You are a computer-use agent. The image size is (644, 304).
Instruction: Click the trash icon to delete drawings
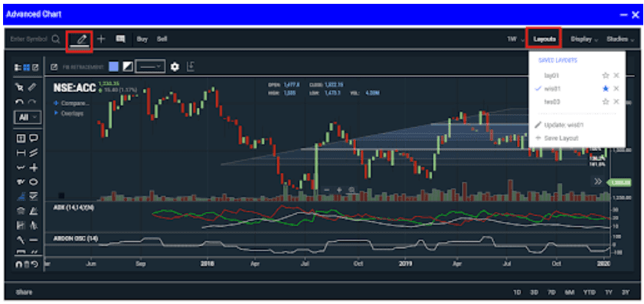click(x=27, y=264)
